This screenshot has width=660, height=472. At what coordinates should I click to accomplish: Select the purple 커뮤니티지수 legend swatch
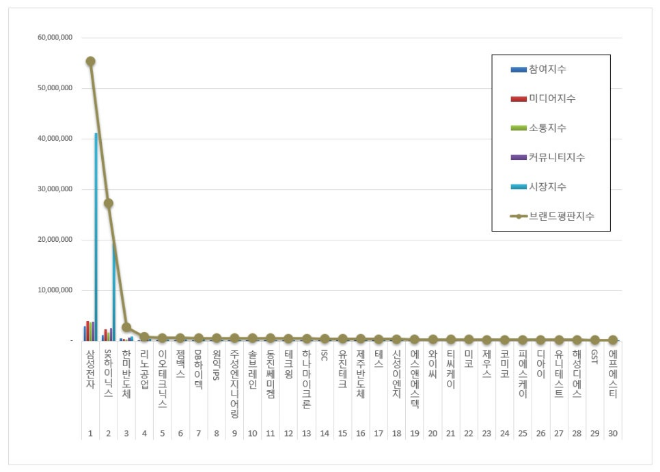(519, 157)
